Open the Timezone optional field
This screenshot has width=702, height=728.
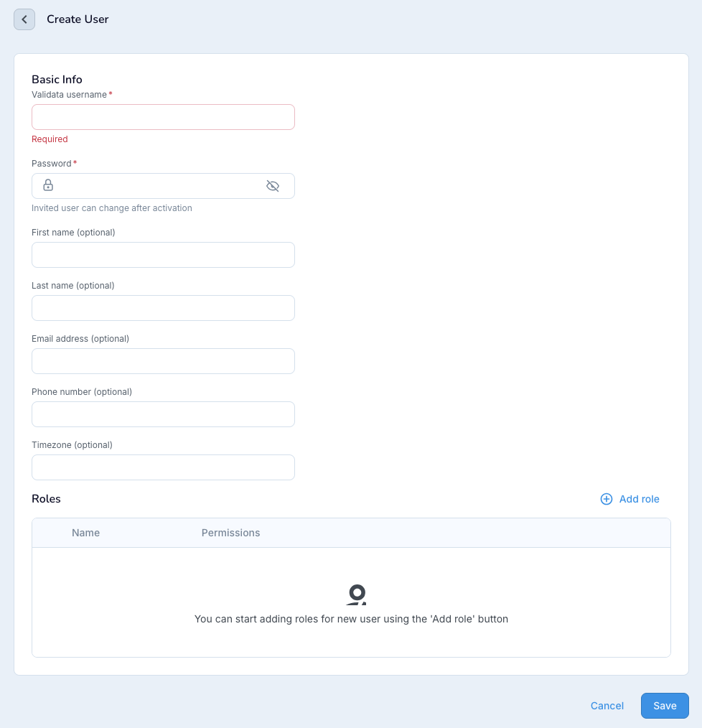coord(163,467)
